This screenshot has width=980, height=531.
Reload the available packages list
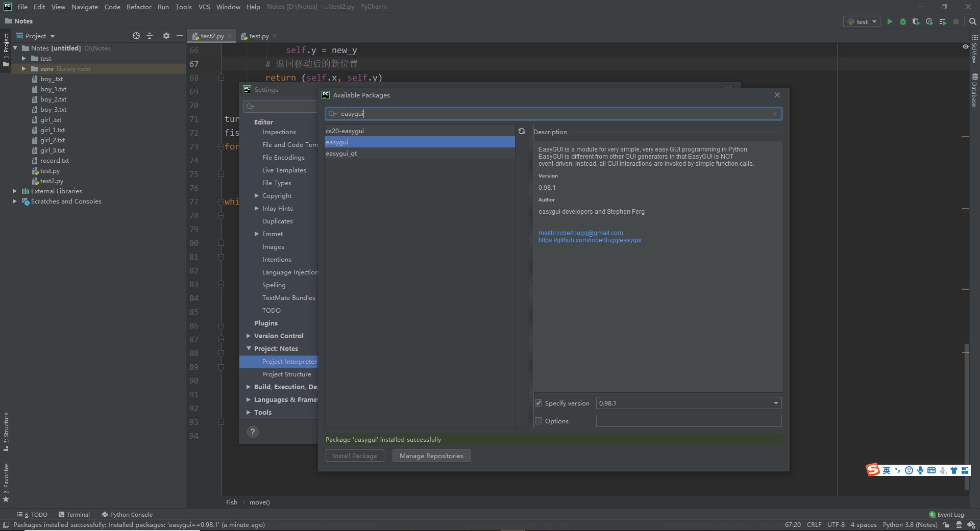[522, 131]
